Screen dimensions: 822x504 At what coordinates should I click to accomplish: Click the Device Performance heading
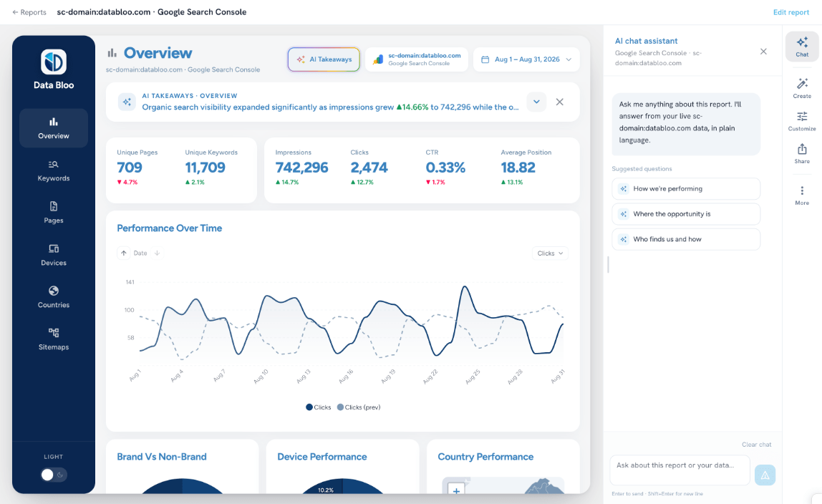pyautogui.click(x=322, y=457)
